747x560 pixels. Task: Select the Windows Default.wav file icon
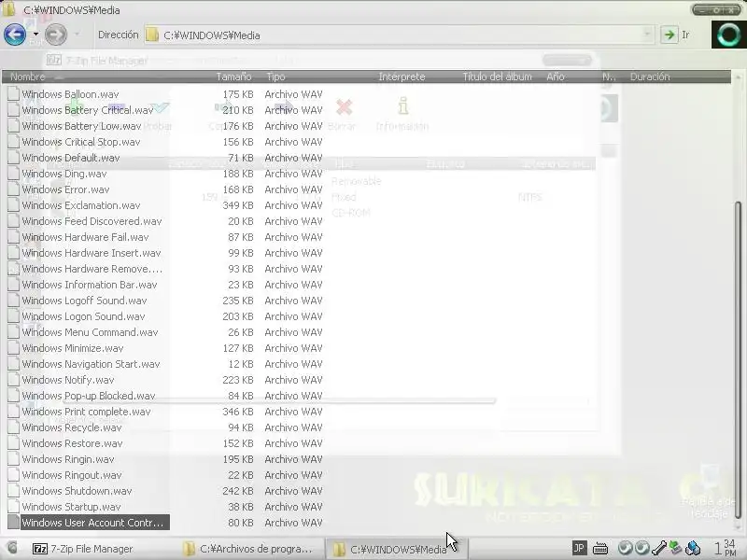point(13,158)
